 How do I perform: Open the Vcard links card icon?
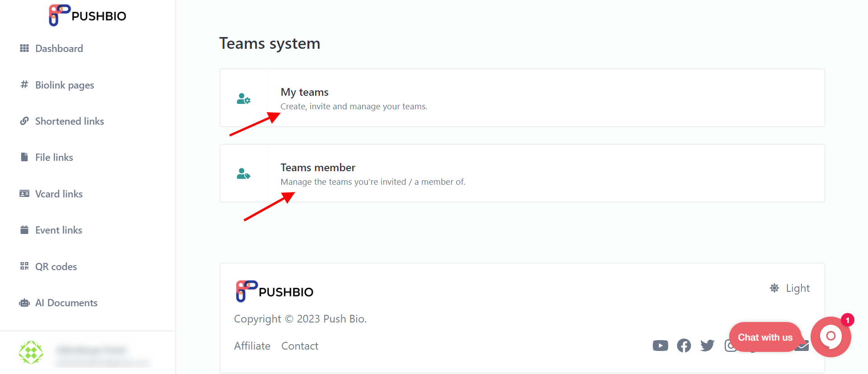point(24,194)
